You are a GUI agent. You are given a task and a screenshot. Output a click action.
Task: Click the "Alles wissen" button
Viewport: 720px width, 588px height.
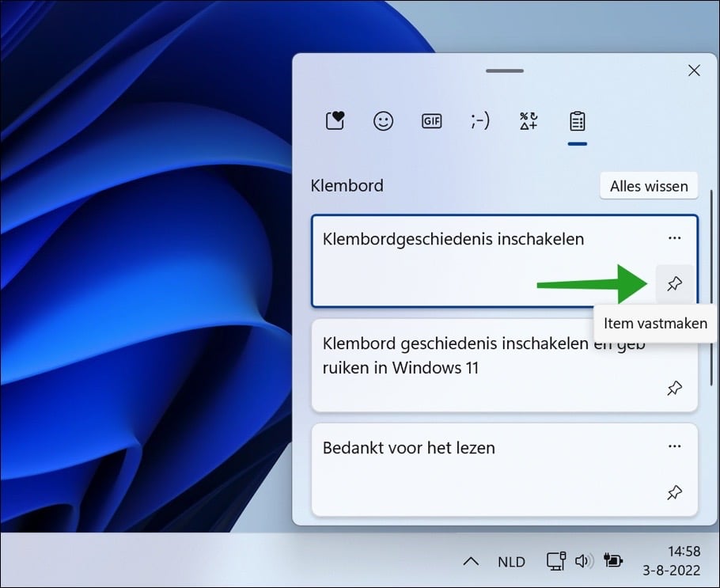click(649, 186)
